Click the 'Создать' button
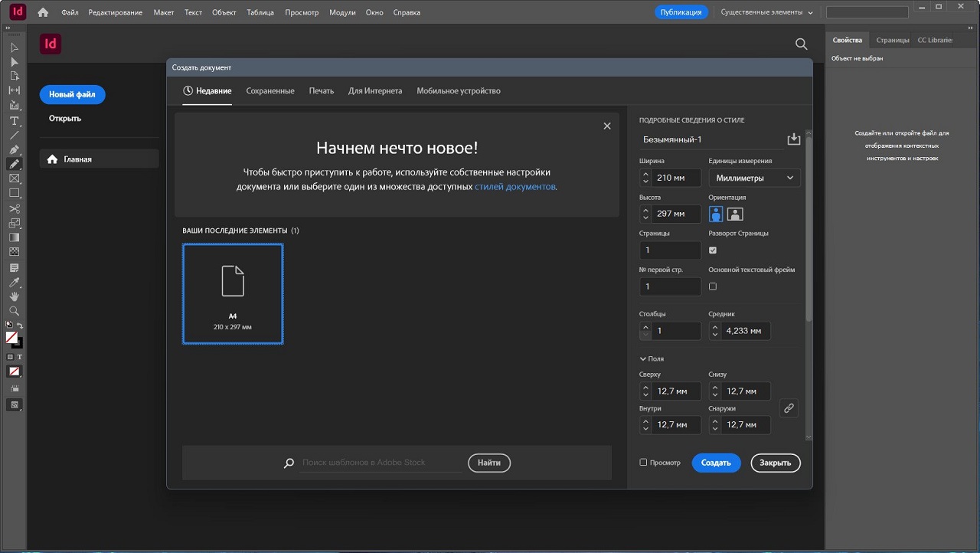This screenshot has height=553, width=980. [x=716, y=463]
